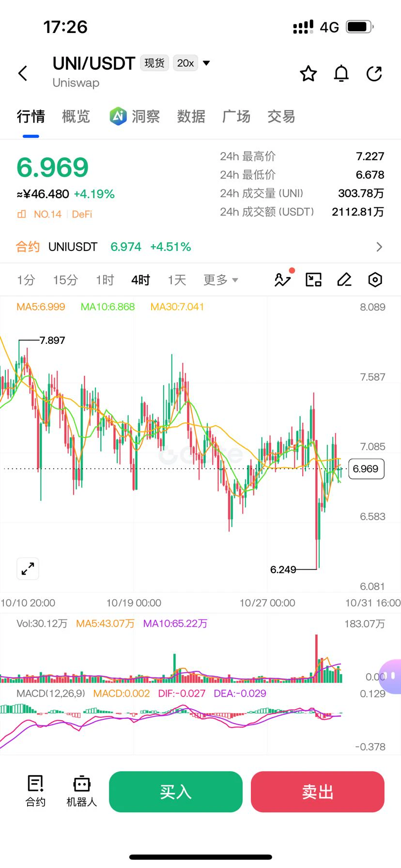Open the NO.14 ranking link
The width and height of the screenshot is (401, 868).
point(47,214)
